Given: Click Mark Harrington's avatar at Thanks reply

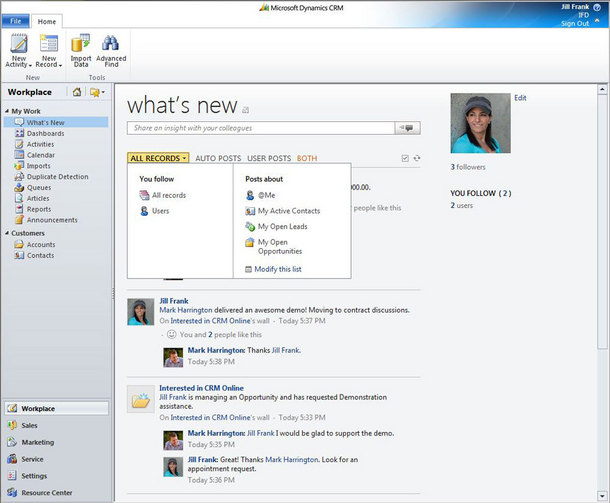Looking at the screenshot, I should (x=173, y=358).
